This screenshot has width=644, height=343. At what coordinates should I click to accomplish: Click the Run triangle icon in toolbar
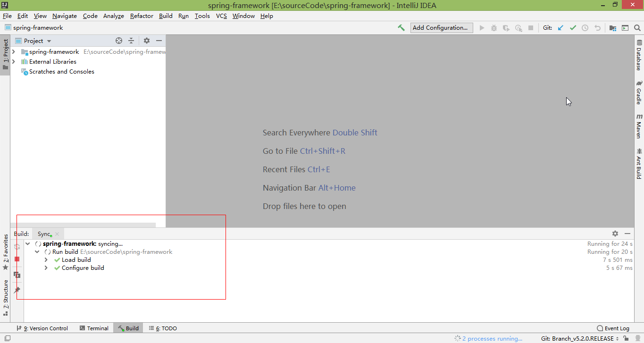pos(482,28)
